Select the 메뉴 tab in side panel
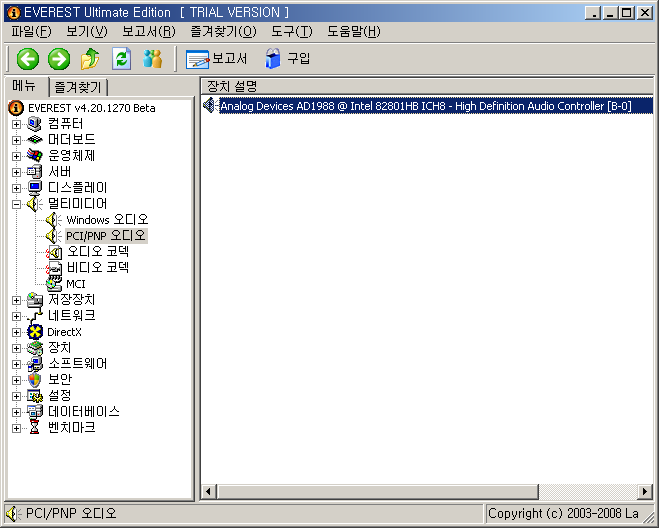 click(24, 86)
